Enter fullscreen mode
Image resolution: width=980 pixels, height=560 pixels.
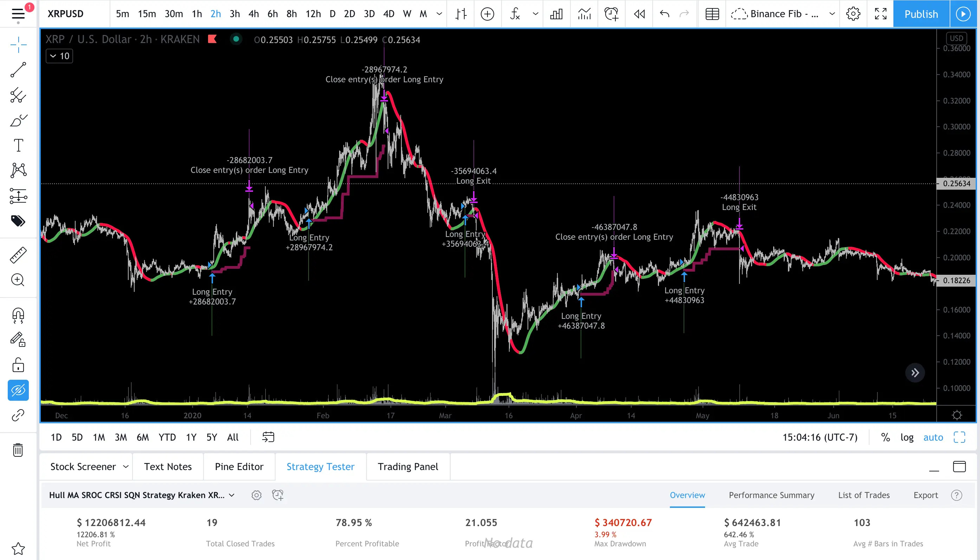(881, 14)
